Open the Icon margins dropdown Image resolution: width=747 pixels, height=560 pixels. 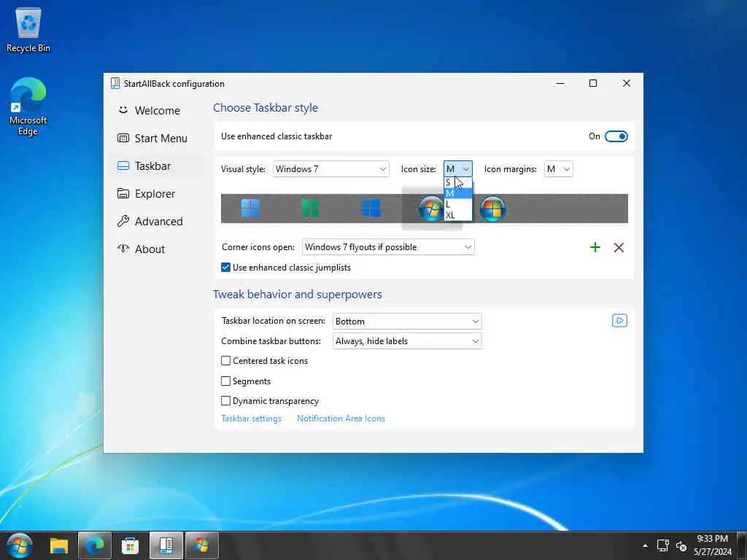[x=558, y=169]
